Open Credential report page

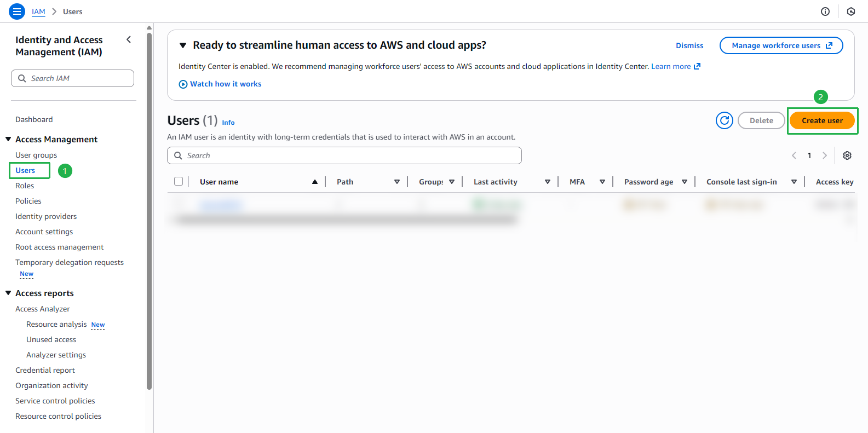point(45,370)
